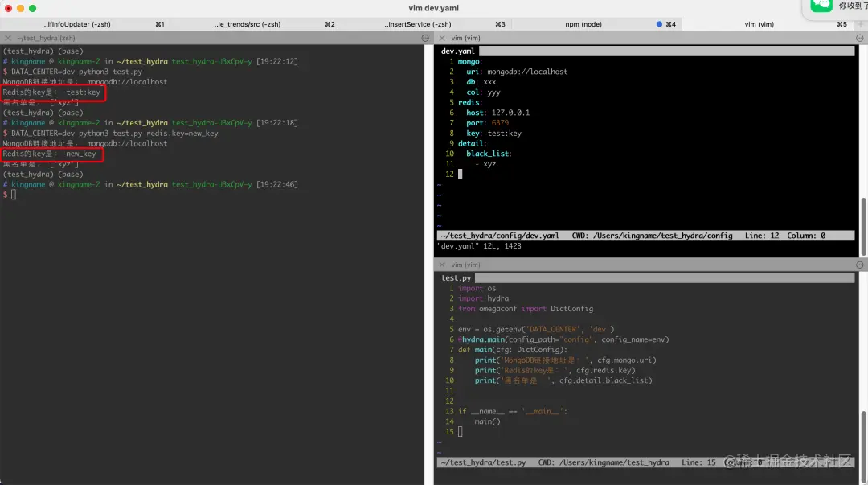868x485 pixels.
Task: Click the 'redis:' line in dev.yaml
Action: (470, 102)
